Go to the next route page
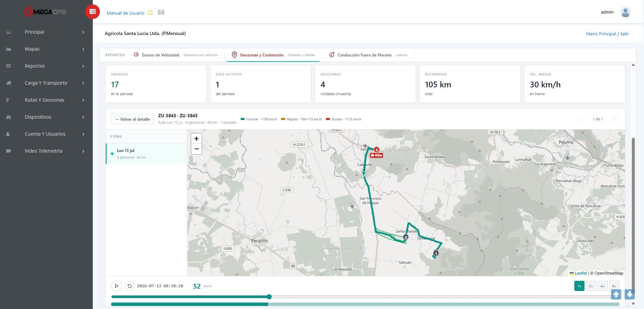 click(x=614, y=119)
